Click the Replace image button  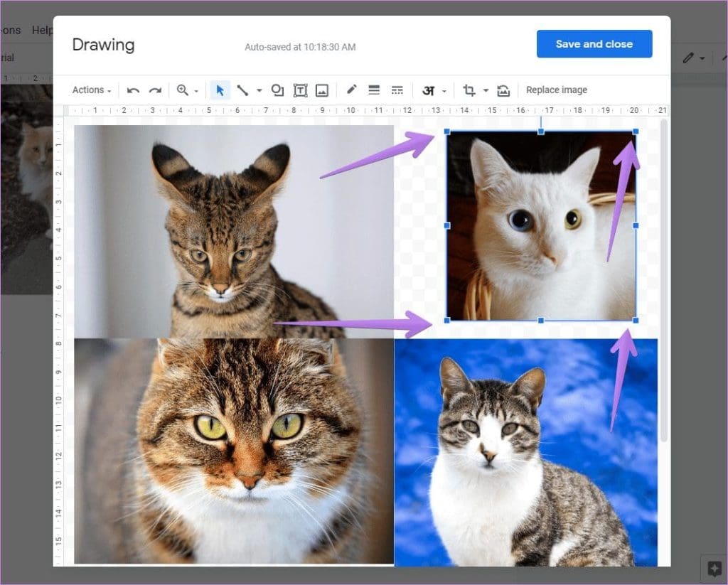coord(557,90)
